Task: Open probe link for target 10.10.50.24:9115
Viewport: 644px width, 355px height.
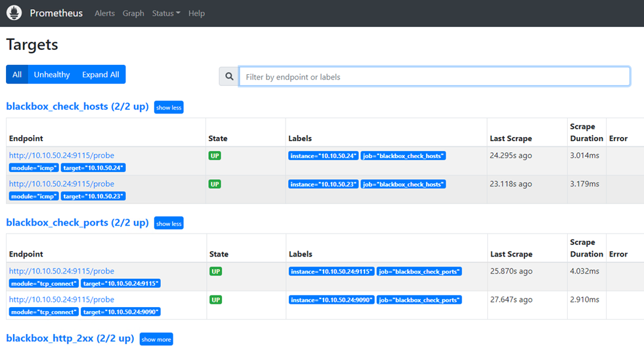Action: point(62,271)
